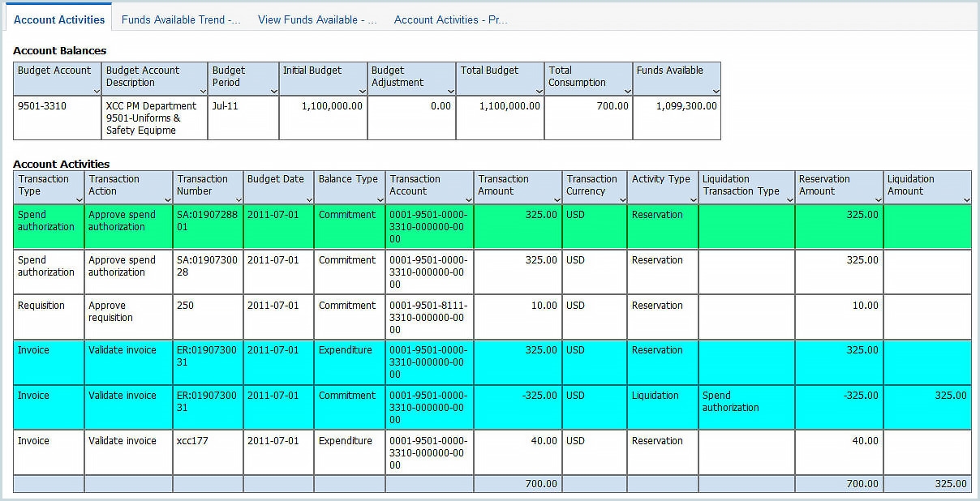Expand Transaction Type column menu arrow

[79, 200]
